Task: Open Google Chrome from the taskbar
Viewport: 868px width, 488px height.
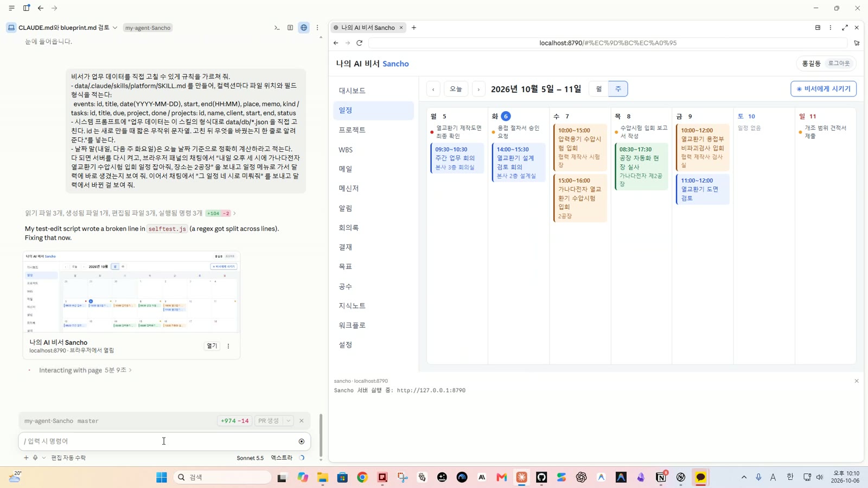Action: click(x=362, y=477)
